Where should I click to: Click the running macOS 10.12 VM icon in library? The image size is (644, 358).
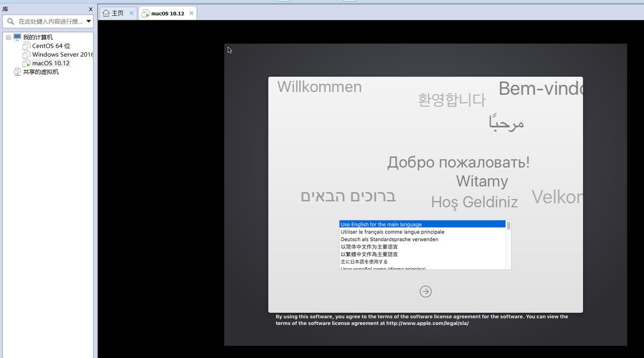pyautogui.click(x=26, y=63)
